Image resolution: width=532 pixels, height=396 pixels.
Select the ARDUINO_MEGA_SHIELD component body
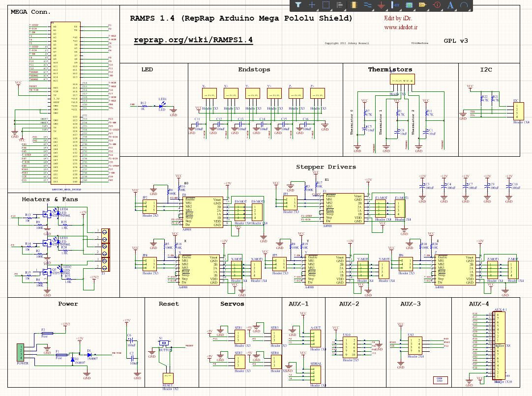(x=65, y=103)
